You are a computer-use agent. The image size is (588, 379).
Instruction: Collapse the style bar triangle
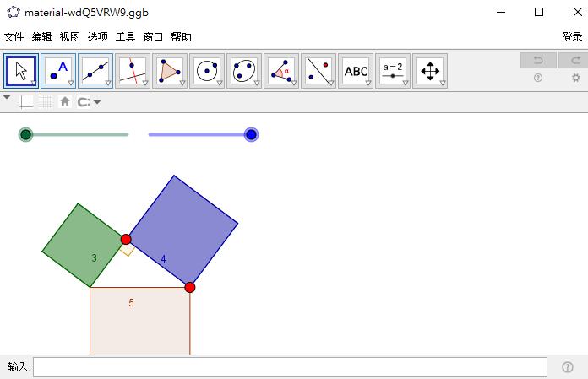7,97
